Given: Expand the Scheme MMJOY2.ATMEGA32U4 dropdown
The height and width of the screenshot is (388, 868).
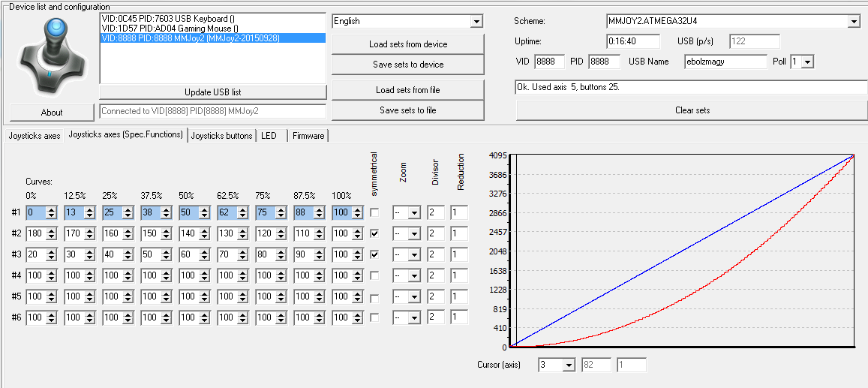Looking at the screenshot, I should point(853,22).
